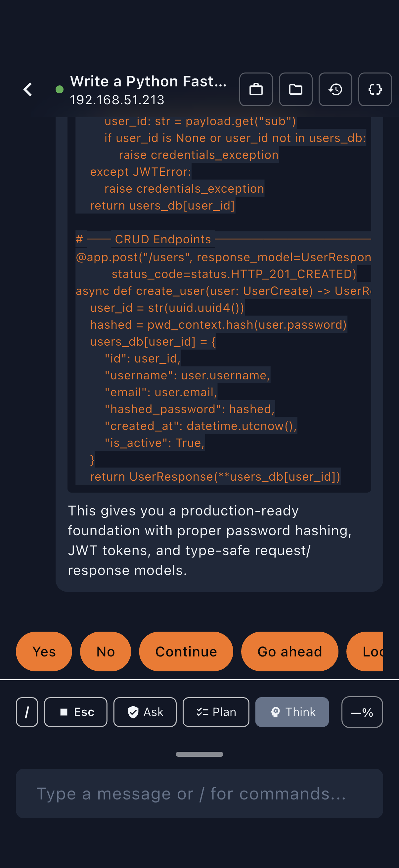Switch to Plan mode
Screen dimensions: 399x868
pyautogui.click(x=216, y=712)
